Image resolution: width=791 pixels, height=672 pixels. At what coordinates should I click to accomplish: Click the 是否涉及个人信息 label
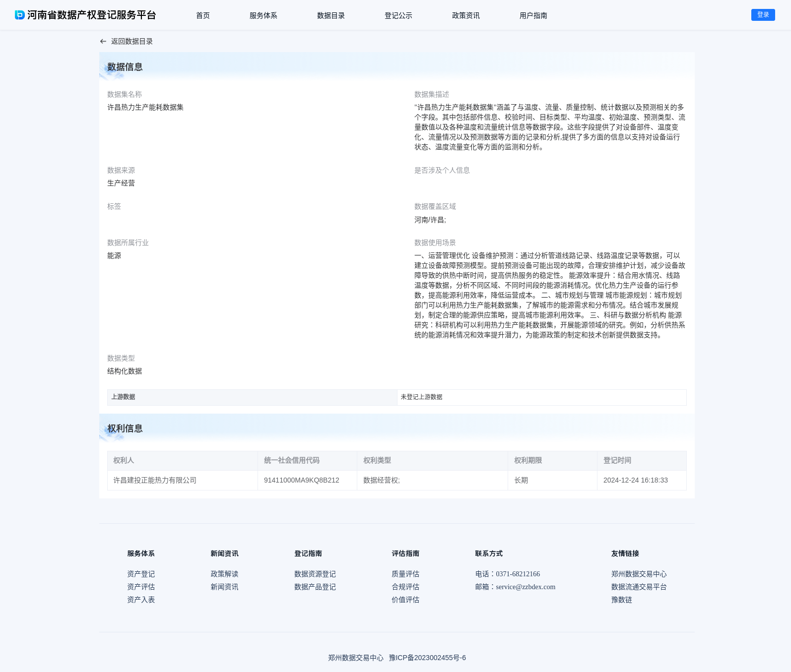click(x=442, y=170)
